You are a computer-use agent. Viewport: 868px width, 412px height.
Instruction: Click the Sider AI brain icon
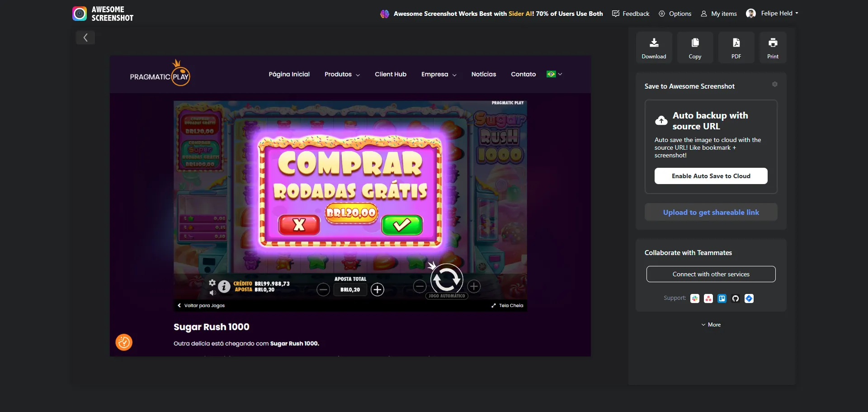(x=385, y=14)
